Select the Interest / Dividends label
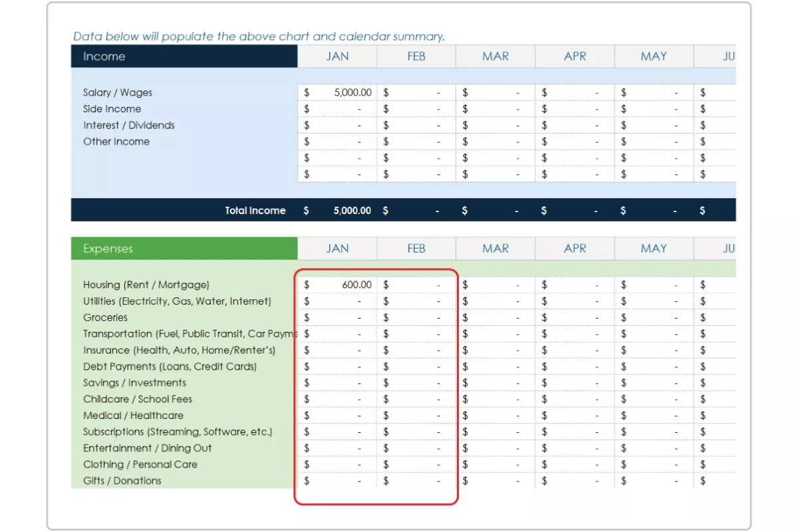This screenshot has width=798, height=532. point(128,125)
